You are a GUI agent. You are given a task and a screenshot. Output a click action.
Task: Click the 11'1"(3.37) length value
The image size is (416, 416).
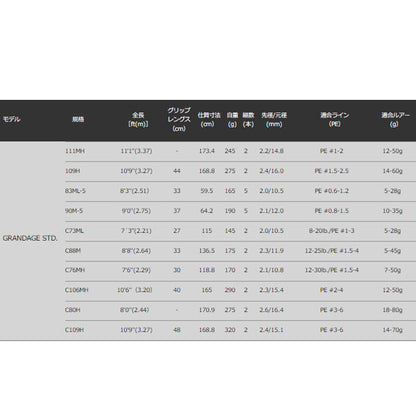136,151
